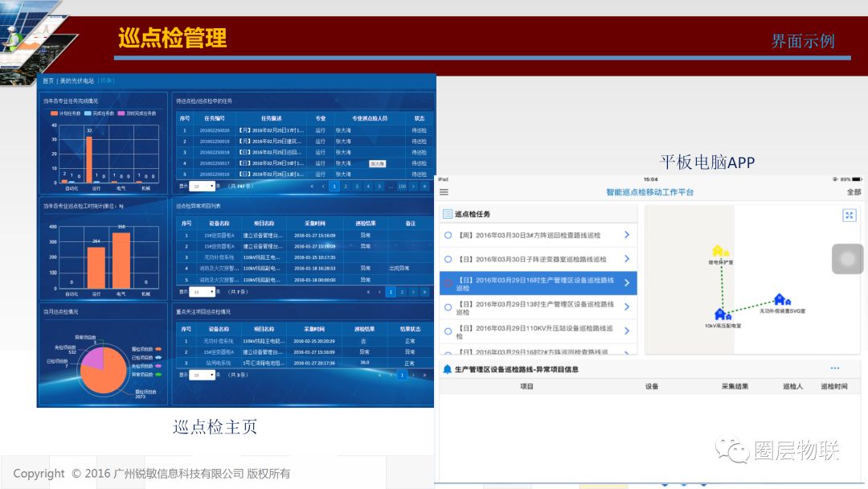Image resolution: width=868 pixels, height=489 pixels.
Task: Click 切换 link beside 美的光伏电站
Action: point(106,81)
